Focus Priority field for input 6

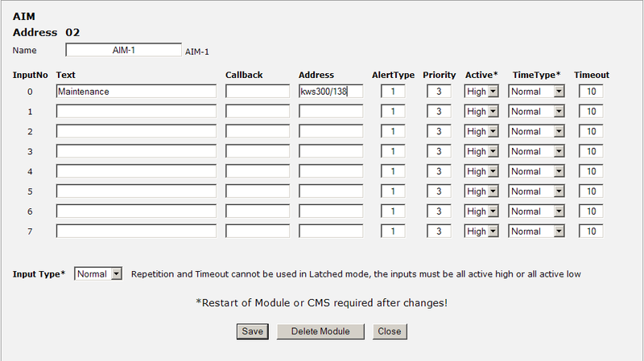(439, 211)
